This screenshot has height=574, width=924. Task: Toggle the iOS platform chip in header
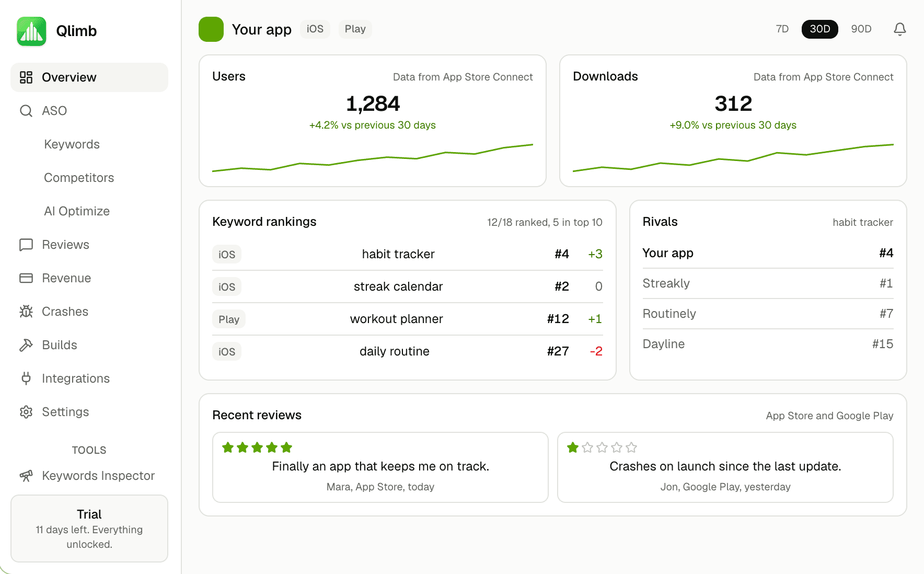point(315,29)
